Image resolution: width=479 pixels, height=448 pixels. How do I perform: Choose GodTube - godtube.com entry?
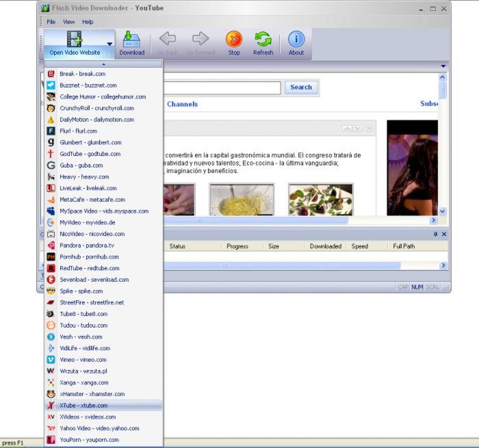104,154
